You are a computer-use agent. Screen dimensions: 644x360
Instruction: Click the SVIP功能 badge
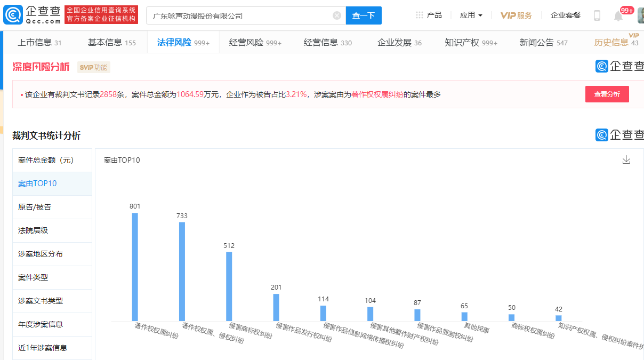tap(94, 67)
